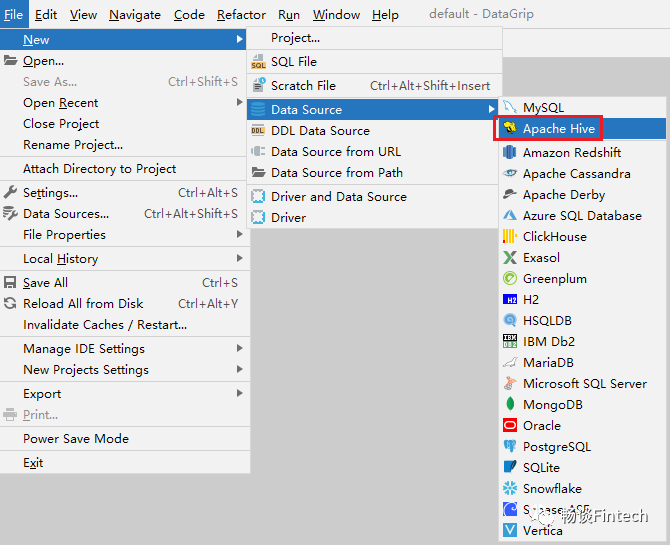The image size is (670, 545).
Task: Click the Driver and Data Source icon
Action: [x=258, y=196]
